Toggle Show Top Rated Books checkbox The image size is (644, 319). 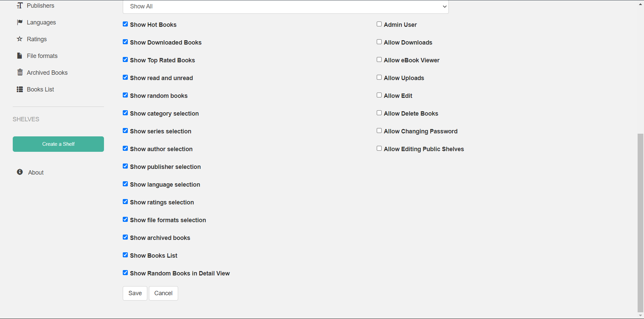(x=125, y=60)
